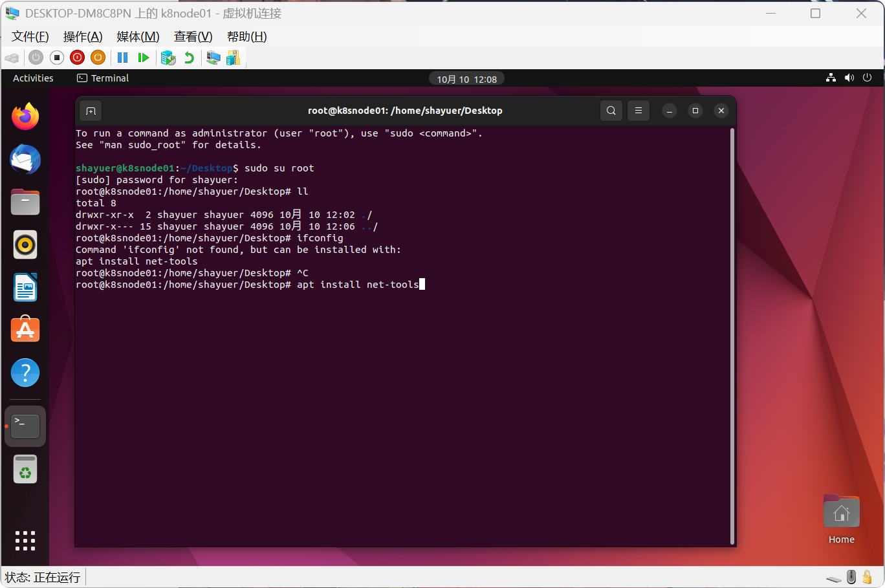Open the 操作(A) menu
The width and height of the screenshot is (885, 588).
coord(83,37)
